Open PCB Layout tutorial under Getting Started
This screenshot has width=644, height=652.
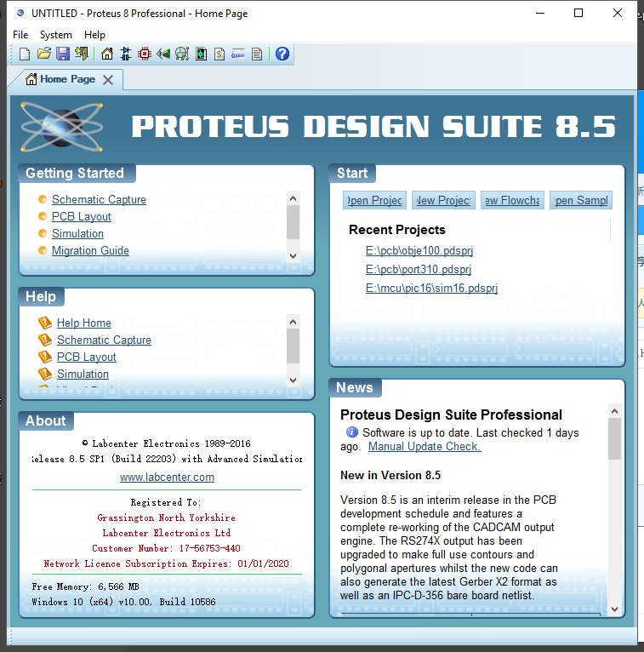[82, 217]
